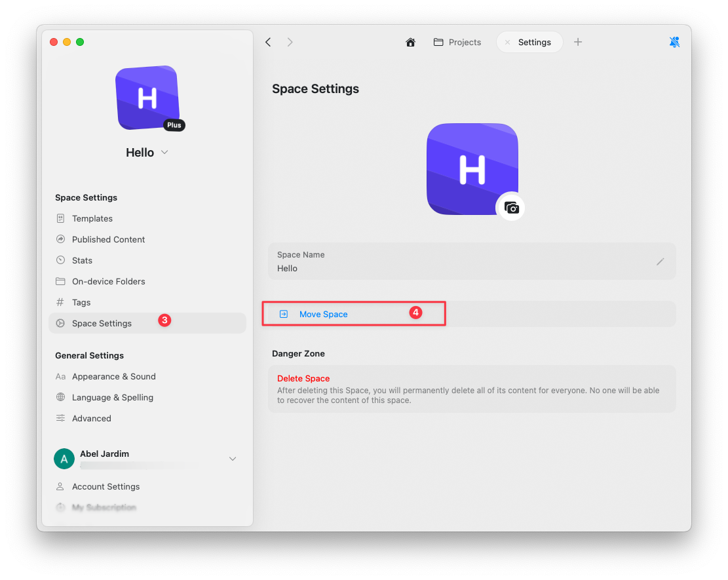728x580 pixels.
Task: Open Stats in the sidebar
Action: pyautogui.click(x=147, y=260)
